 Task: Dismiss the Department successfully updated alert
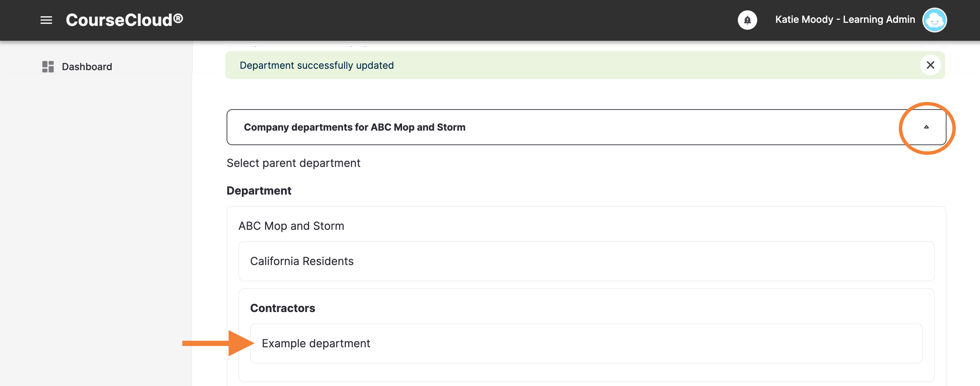(x=930, y=65)
